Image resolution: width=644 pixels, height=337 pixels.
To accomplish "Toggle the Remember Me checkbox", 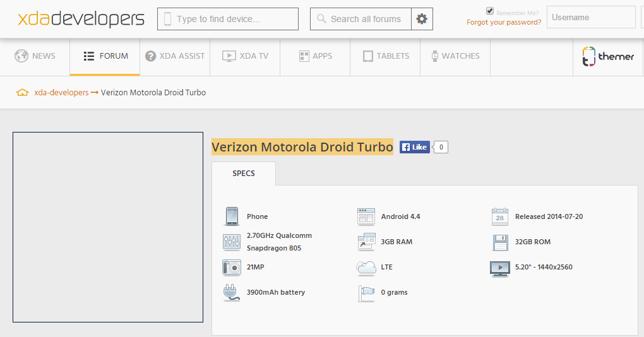I will point(489,11).
